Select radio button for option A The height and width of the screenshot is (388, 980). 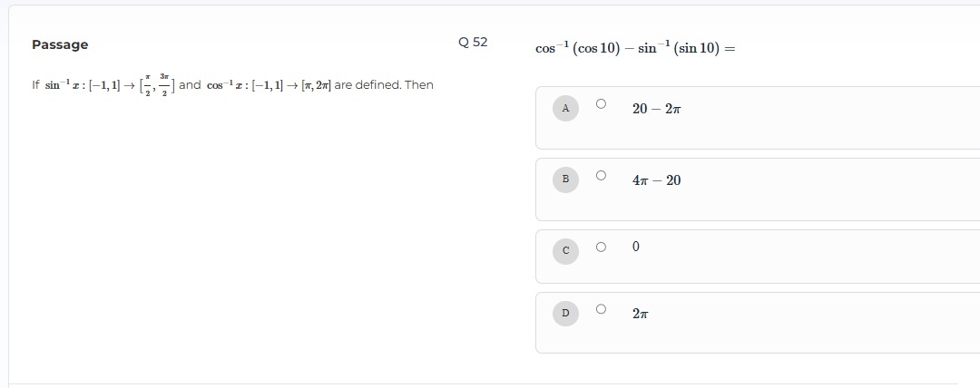[601, 104]
